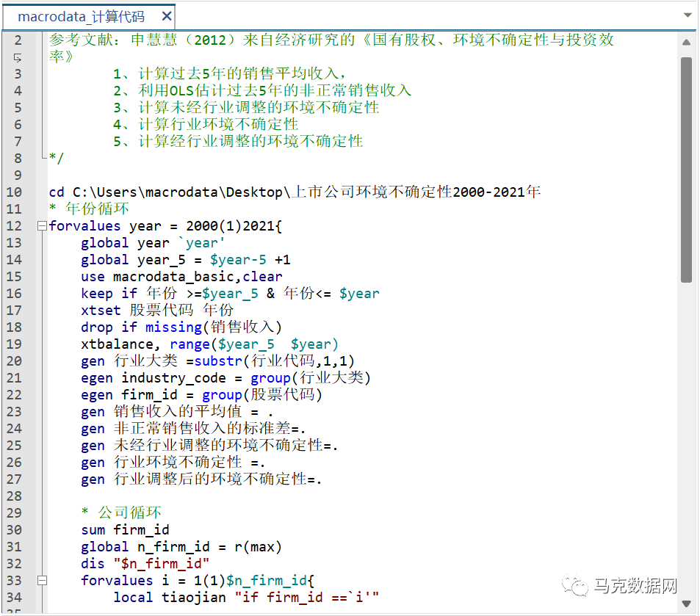The image size is (700, 616).
Task: Click 'gen 行业调整后的环境不确定性=.' line
Action: (x=201, y=479)
